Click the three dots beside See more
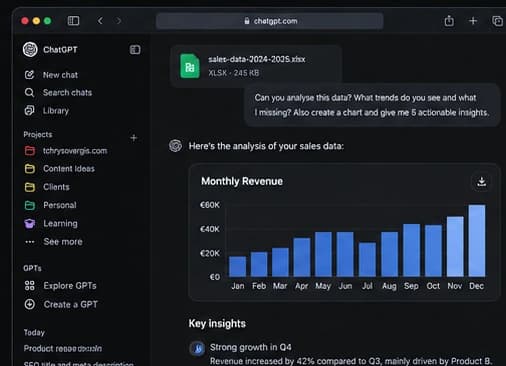The height and width of the screenshot is (366, 506). click(30, 242)
